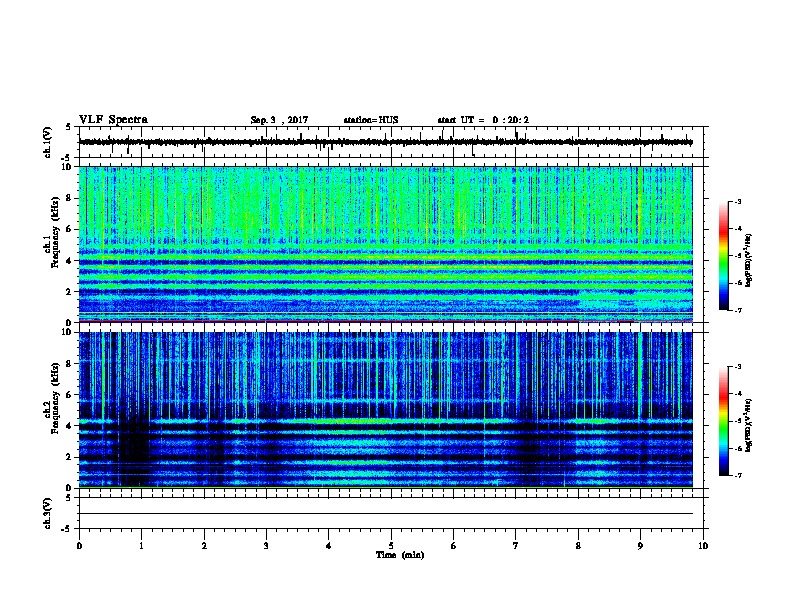792x612 pixels.
Task: Click tick label "10" on the time axis
Action: point(703,546)
